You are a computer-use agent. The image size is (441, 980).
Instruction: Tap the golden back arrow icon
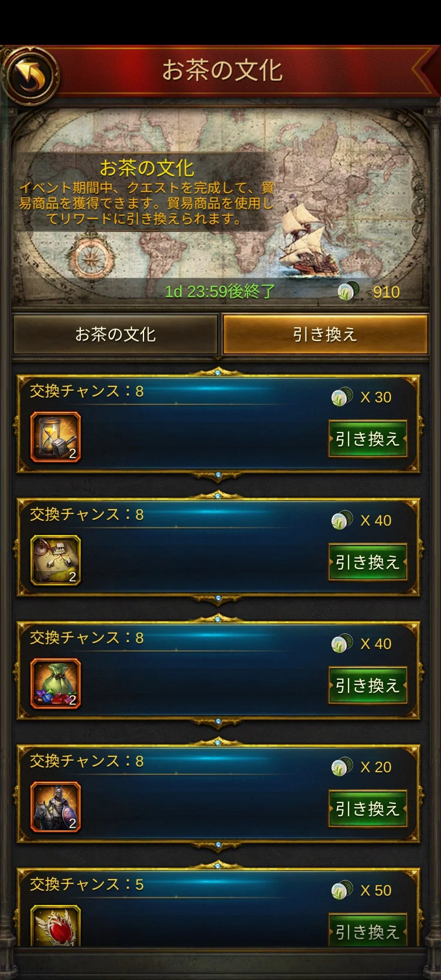coord(31,75)
